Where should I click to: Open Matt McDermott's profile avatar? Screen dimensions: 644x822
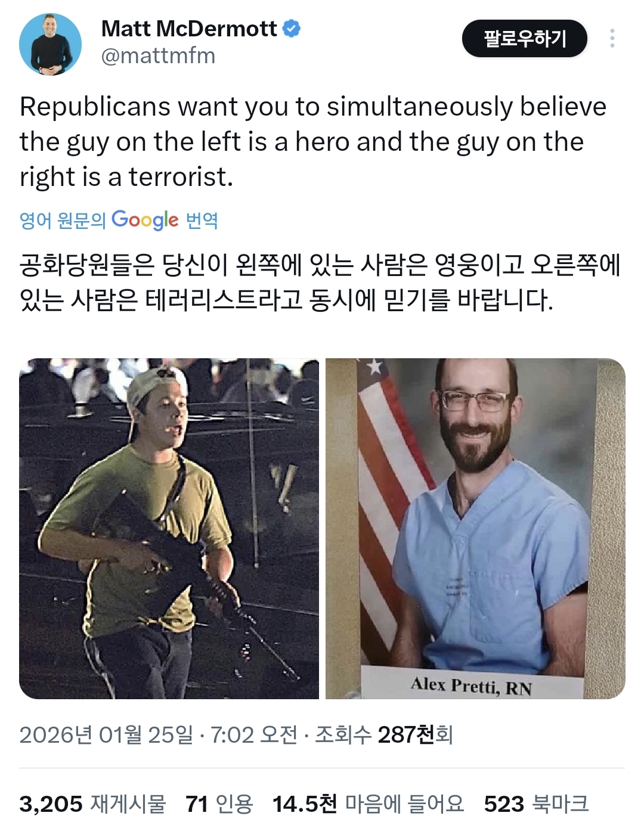(50, 44)
